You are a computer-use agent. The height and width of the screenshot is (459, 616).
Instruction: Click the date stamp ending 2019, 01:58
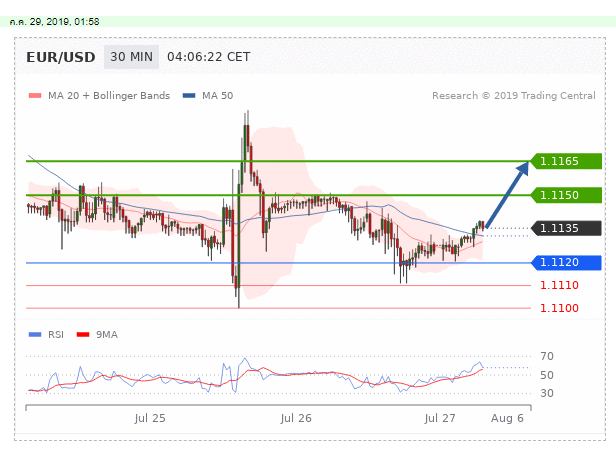coord(55,22)
